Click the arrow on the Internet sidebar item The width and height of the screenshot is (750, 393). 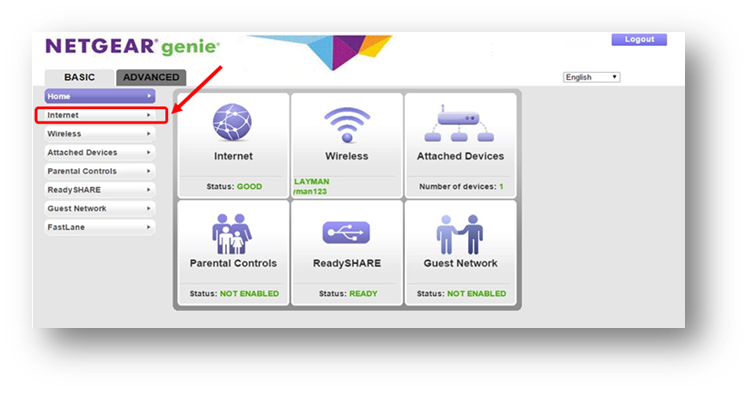pyautogui.click(x=149, y=115)
